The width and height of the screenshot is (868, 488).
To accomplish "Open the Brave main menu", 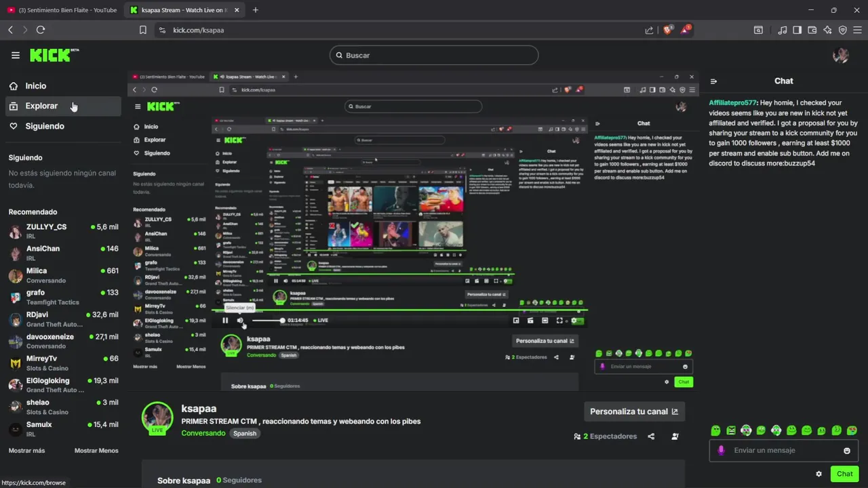I will click(858, 30).
